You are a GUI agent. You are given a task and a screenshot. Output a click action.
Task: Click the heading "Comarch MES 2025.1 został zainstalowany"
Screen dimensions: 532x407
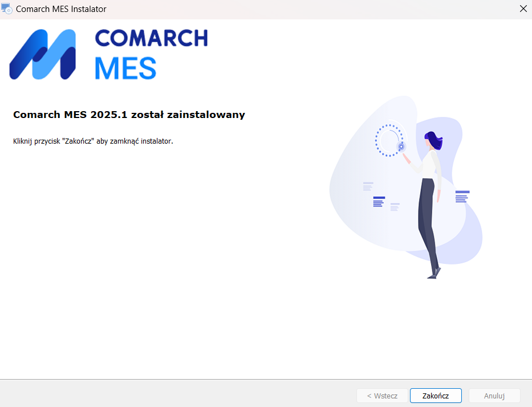click(x=129, y=115)
